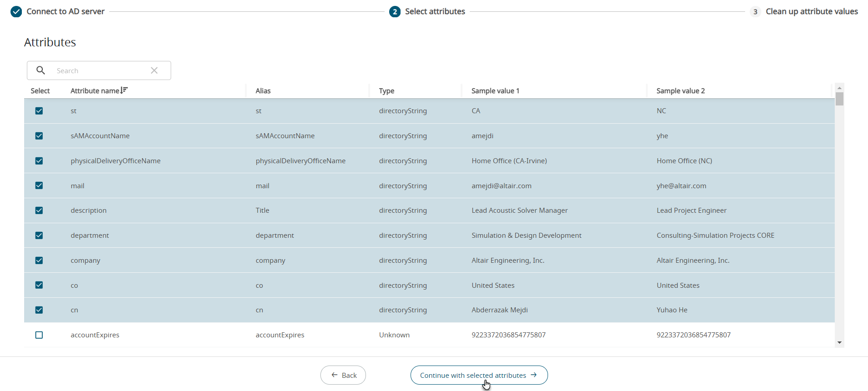Click Continue with selected attributes
The height and width of the screenshot is (391, 868).
[x=479, y=375]
